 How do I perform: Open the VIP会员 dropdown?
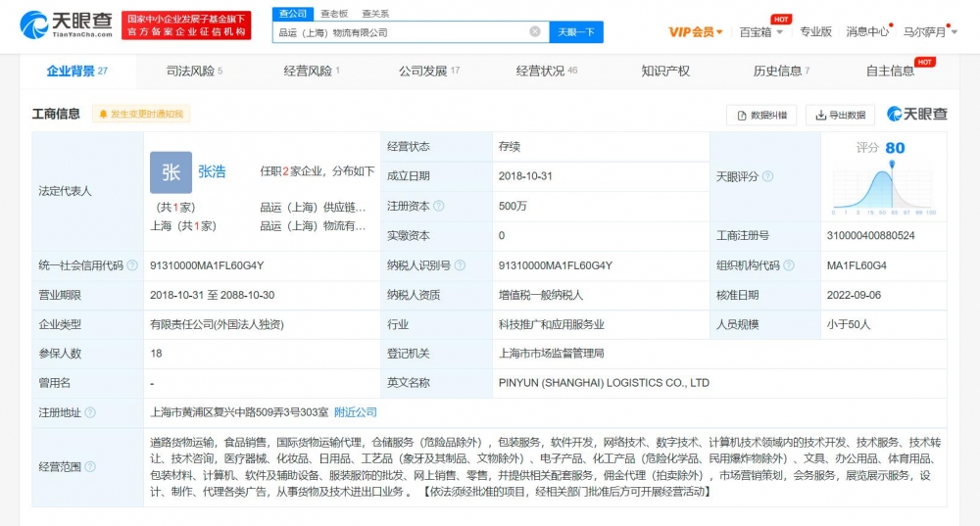click(695, 32)
